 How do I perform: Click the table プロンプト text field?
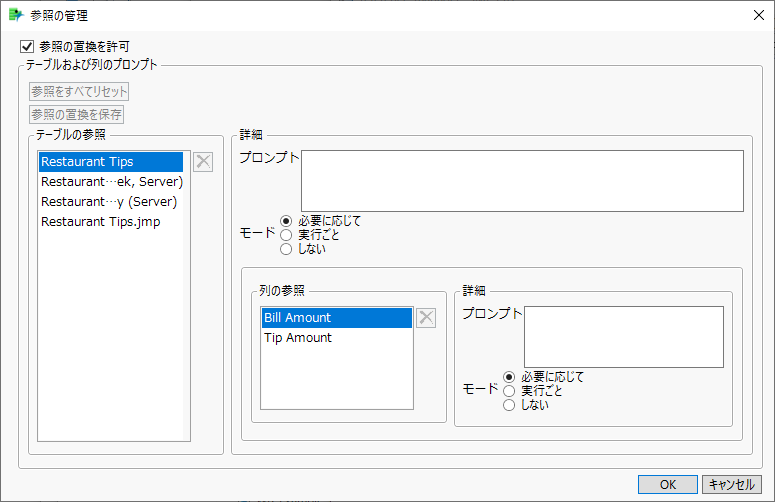(x=522, y=181)
